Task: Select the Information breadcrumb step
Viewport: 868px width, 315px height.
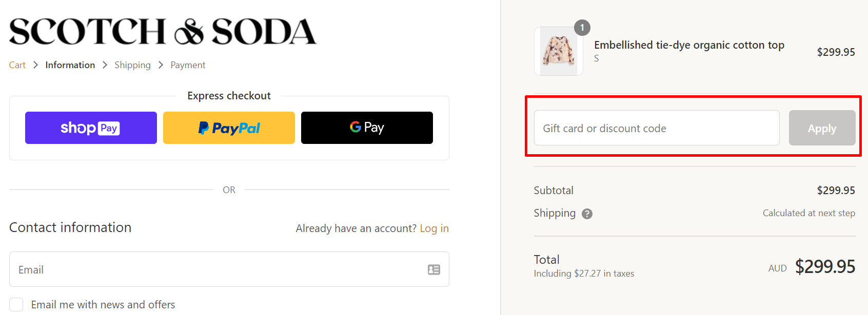Action: (x=70, y=65)
